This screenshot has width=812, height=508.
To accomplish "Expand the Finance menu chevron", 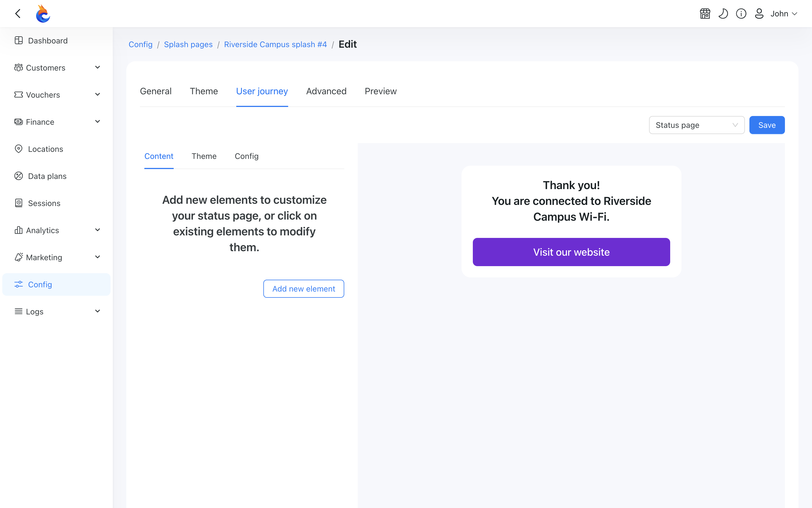I will tap(98, 122).
